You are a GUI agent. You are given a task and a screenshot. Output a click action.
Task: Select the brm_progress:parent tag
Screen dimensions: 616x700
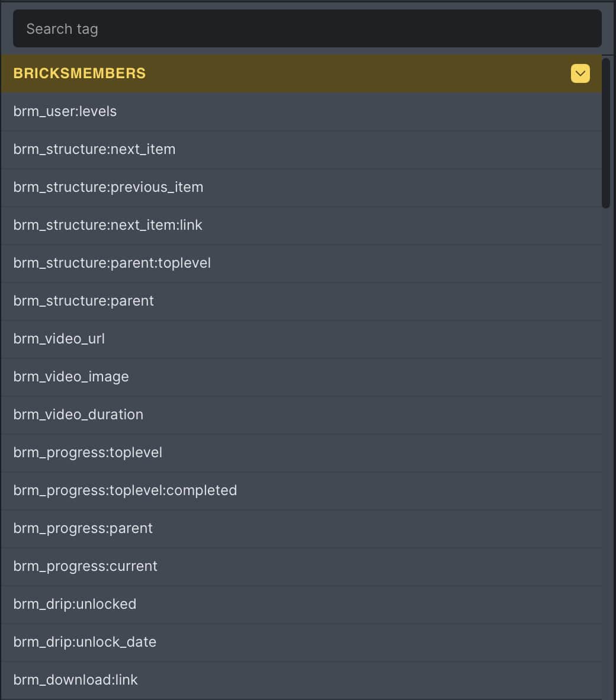click(83, 528)
